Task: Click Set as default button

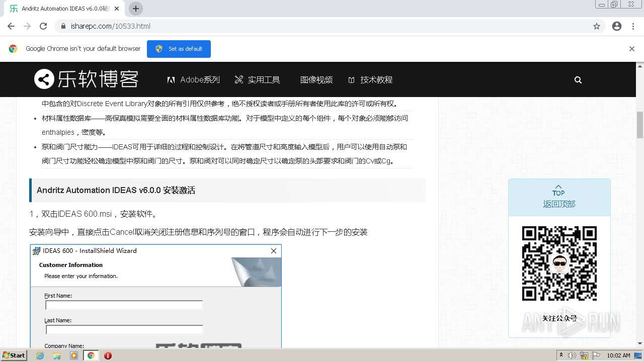Action: 179,49
